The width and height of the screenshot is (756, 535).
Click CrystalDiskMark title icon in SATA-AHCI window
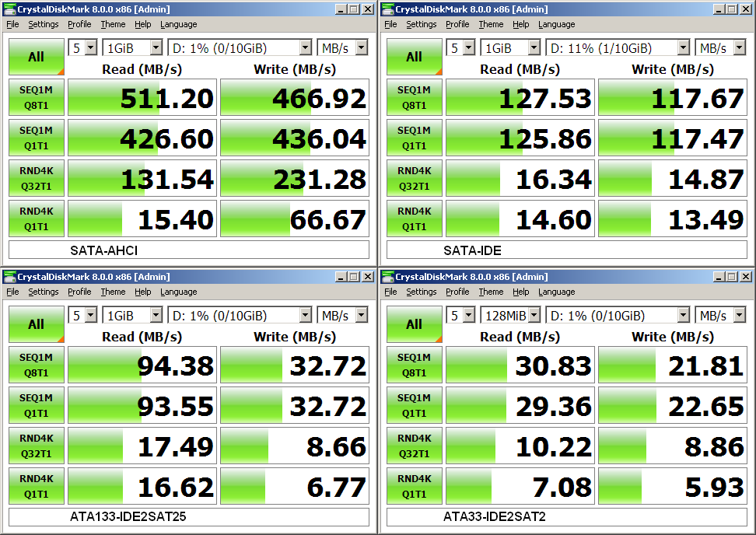(9, 9)
